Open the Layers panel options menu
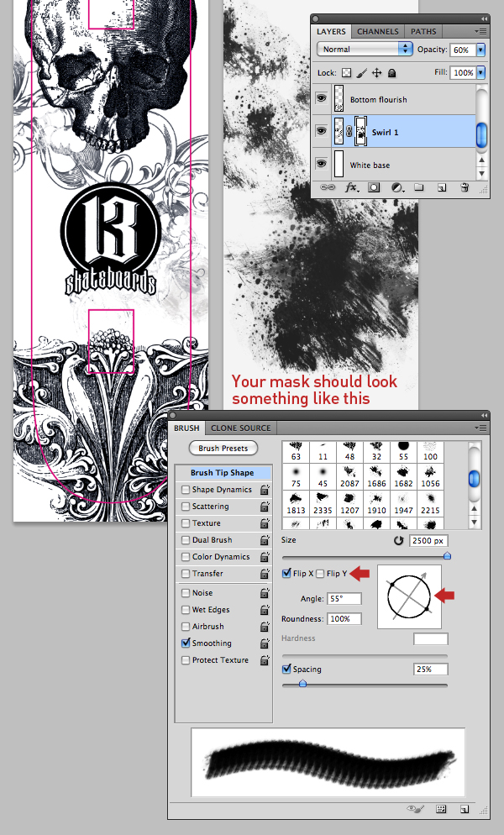Screen dimensions: 504x835 point(481,31)
